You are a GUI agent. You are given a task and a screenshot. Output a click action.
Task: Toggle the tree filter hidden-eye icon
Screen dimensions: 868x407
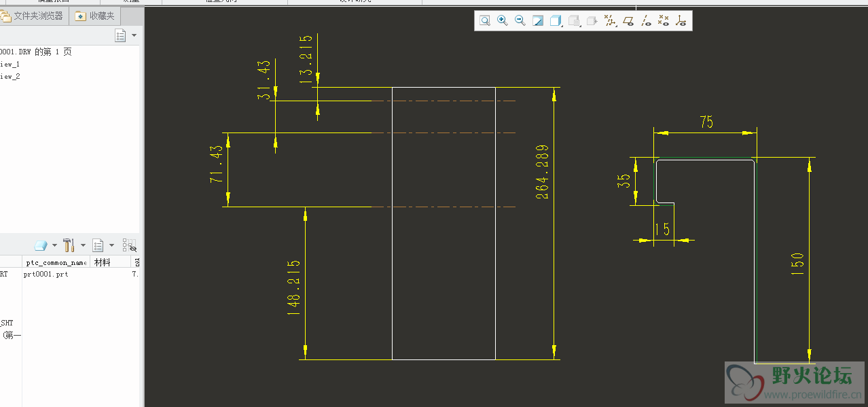click(130, 245)
